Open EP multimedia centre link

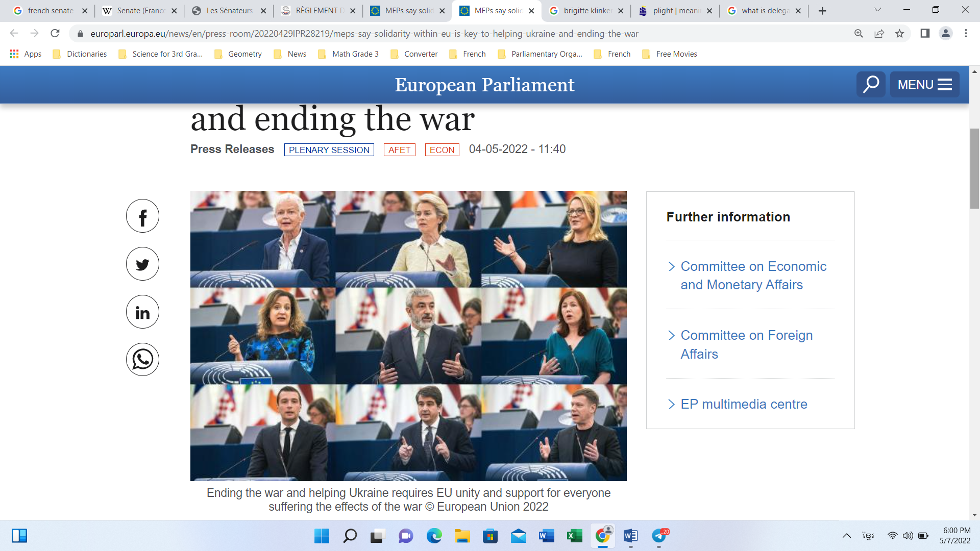744,404
